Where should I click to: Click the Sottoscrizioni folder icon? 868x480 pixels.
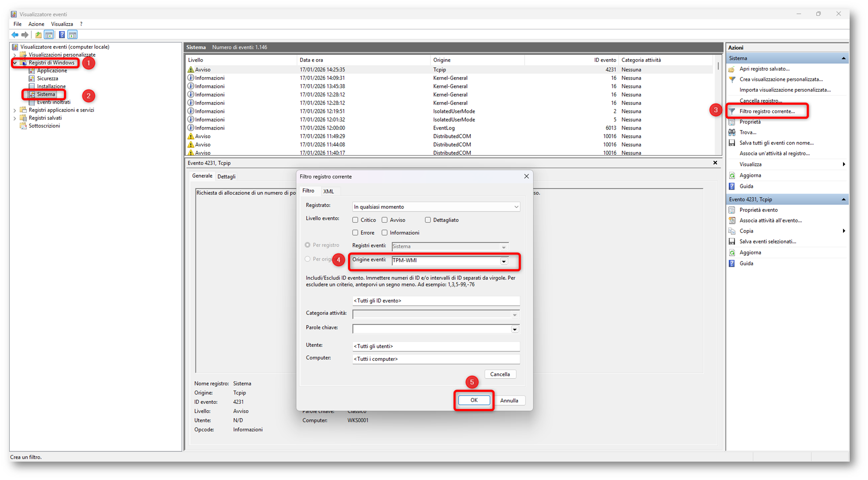pos(24,126)
